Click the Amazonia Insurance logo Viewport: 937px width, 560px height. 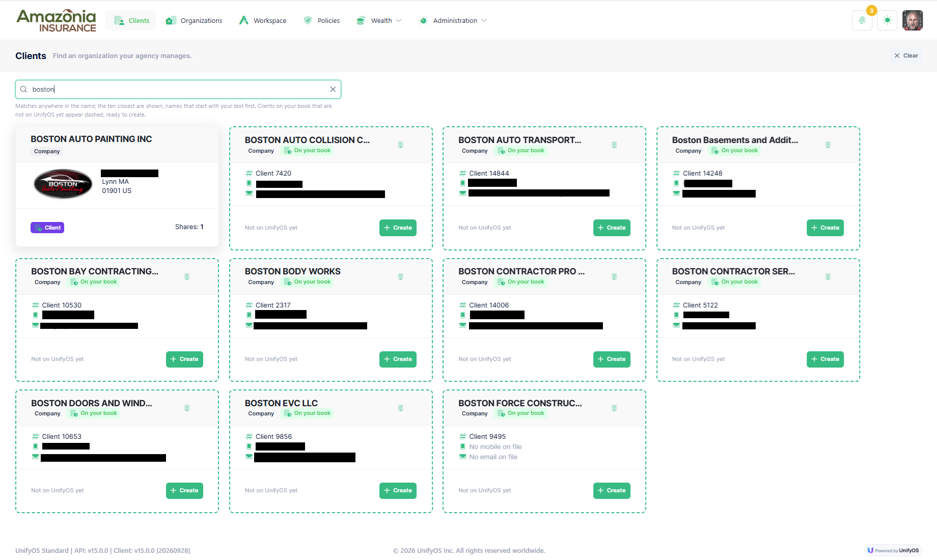[56, 20]
